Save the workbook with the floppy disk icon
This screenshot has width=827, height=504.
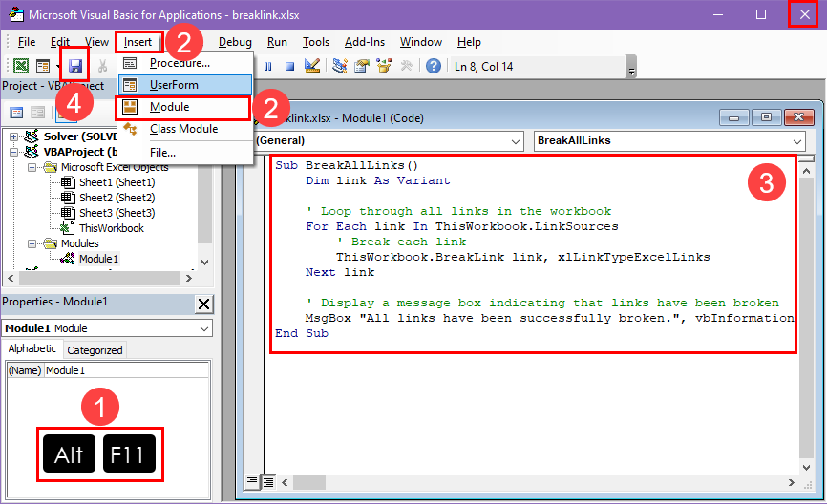pos(75,66)
